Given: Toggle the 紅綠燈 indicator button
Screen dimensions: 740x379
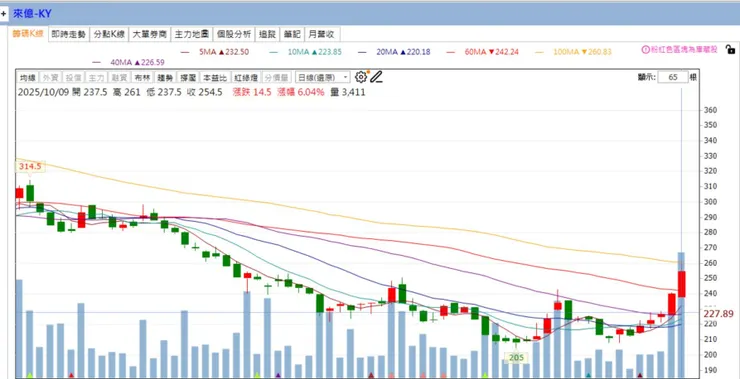Looking at the screenshot, I should pos(245,77).
